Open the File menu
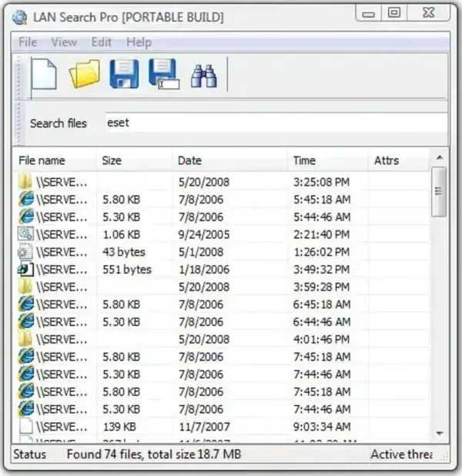 pyautogui.click(x=28, y=42)
